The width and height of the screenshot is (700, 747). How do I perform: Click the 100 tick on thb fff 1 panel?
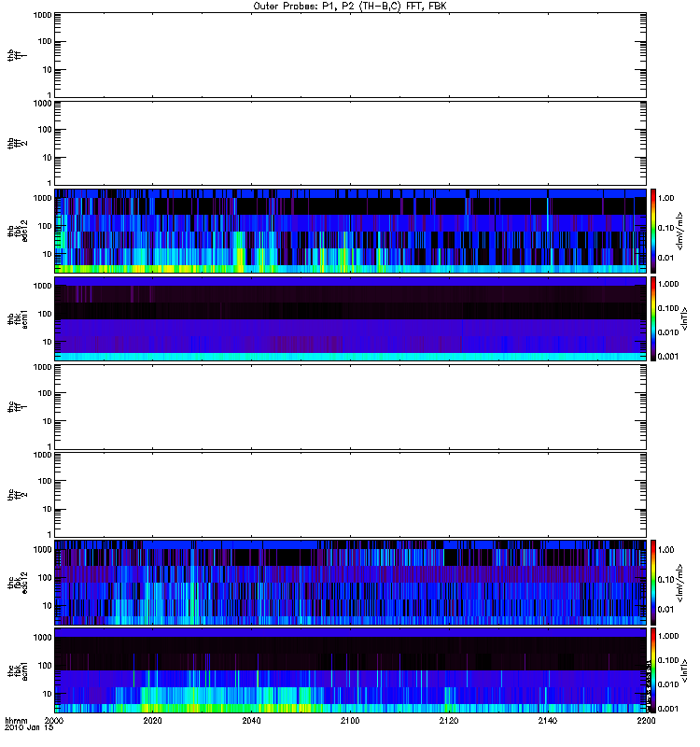(45, 42)
